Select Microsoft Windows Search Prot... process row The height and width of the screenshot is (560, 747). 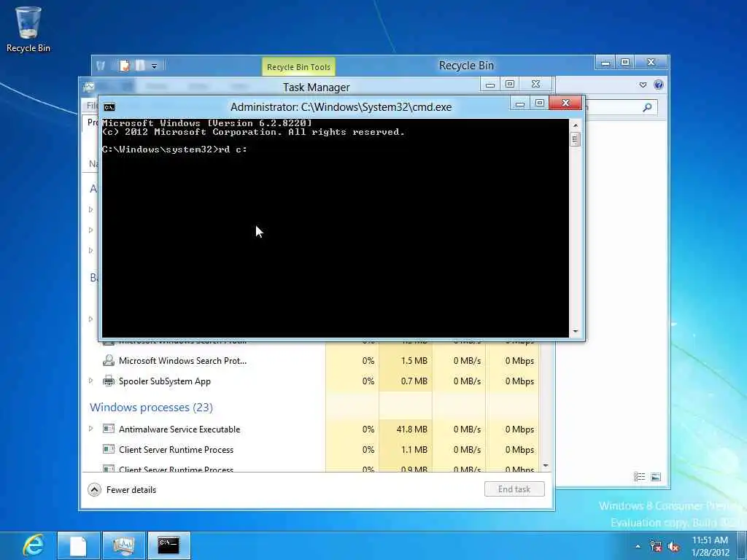point(310,361)
